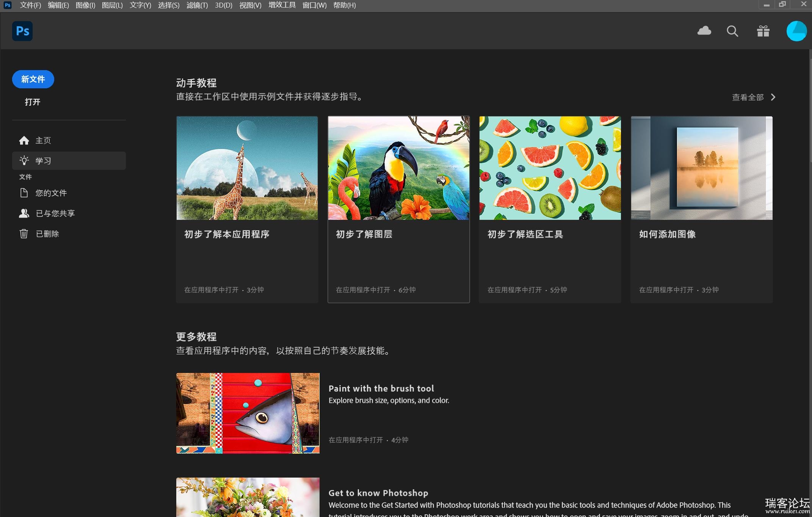812x517 pixels.
Task: Click the Deleted trash can icon
Action: click(24, 233)
